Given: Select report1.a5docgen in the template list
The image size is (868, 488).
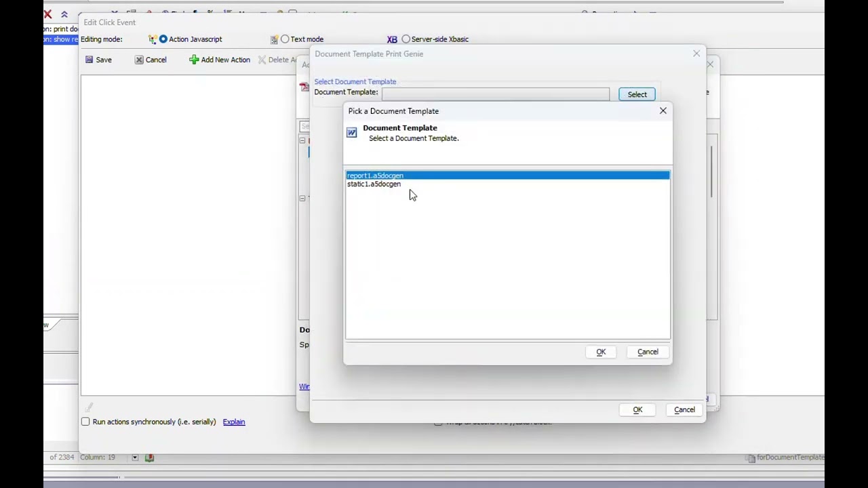Looking at the screenshot, I should 507,176.
